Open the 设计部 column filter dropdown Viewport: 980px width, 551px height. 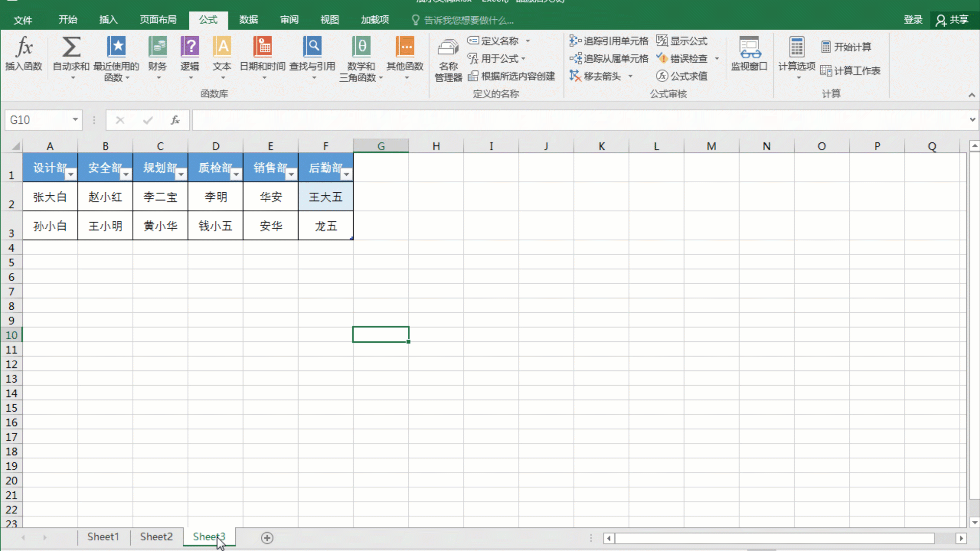pyautogui.click(x=71, y=174)
